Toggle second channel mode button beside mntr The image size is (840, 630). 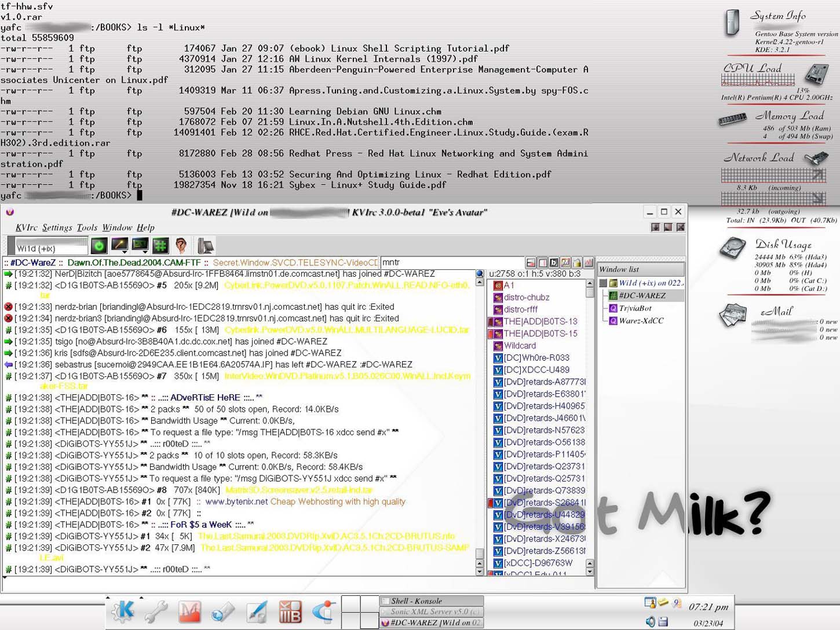(x=542, y=262)
